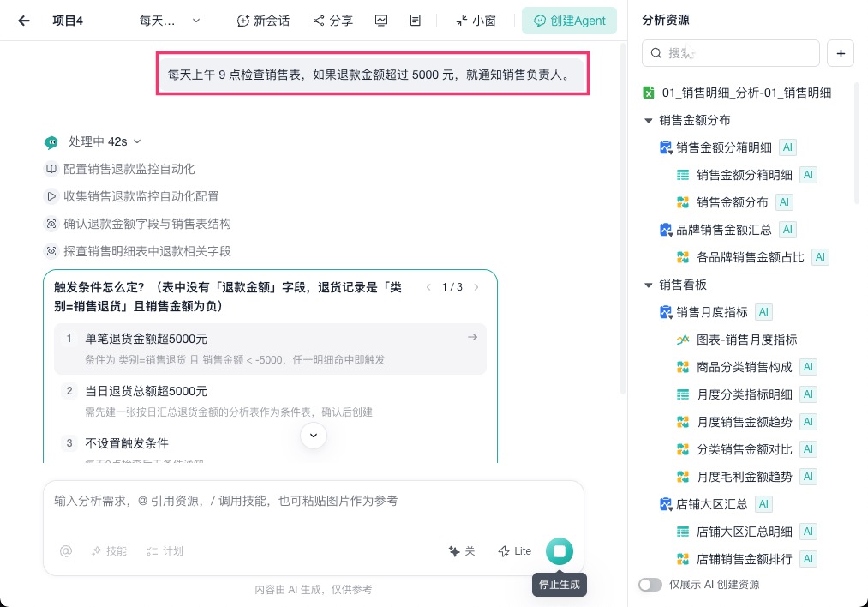Open the 每天… conversation title dropdown
Image resolution: width=868 pixels, height=607 pixels.
click(170, 21)
